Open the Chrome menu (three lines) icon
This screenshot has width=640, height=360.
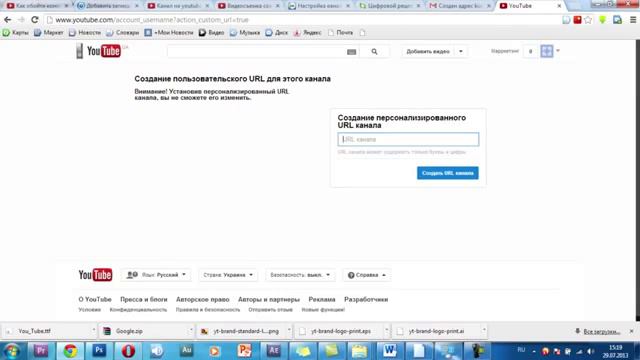click(633, 20)
